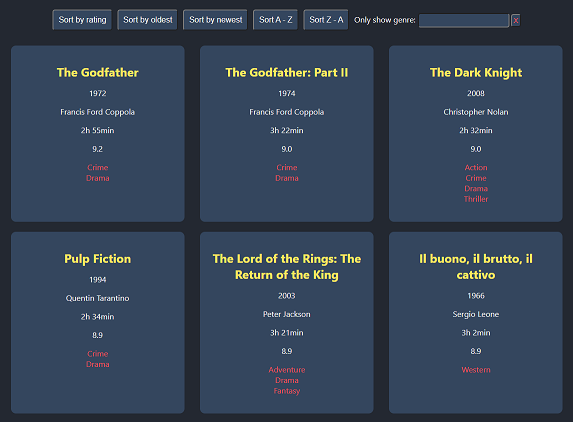
Task: Click 9.0 rating on The Dark Knight
Action: click(476, 149)
